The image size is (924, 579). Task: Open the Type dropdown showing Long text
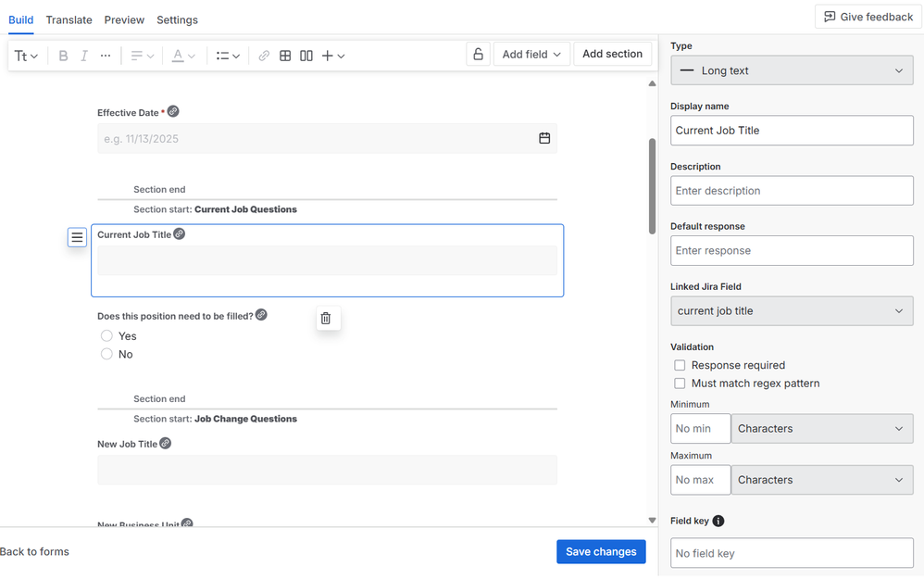[792, 69]
